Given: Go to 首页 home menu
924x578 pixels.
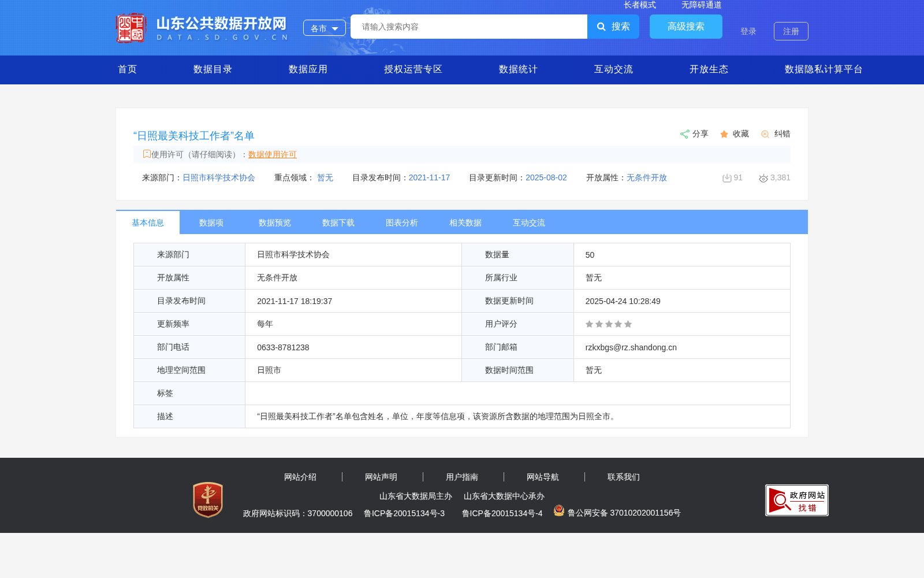Looking at the screenshot, I should coord(128,69).
